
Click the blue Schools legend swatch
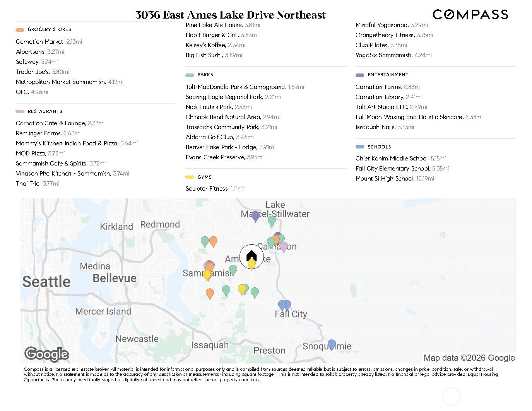[x=360, y=147]
